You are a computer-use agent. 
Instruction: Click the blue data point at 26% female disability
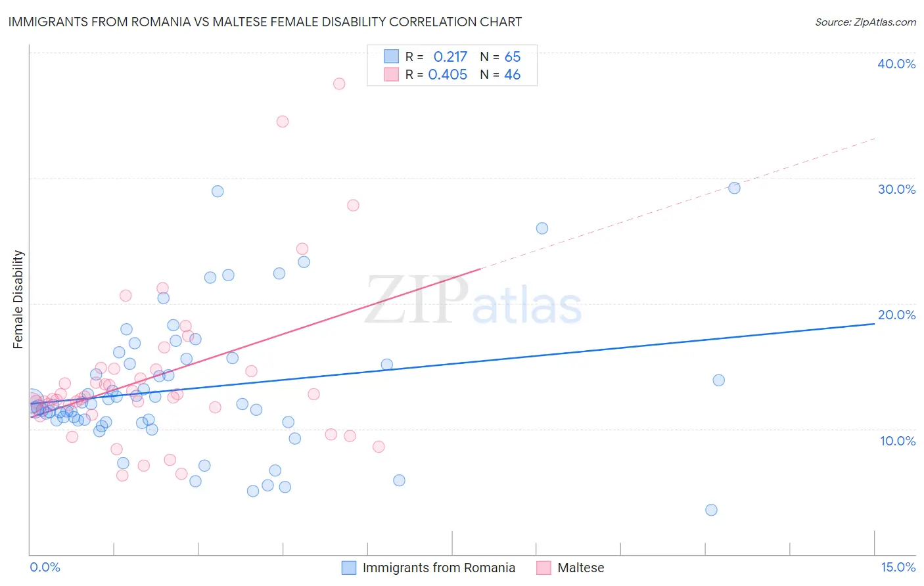(542, 228)
